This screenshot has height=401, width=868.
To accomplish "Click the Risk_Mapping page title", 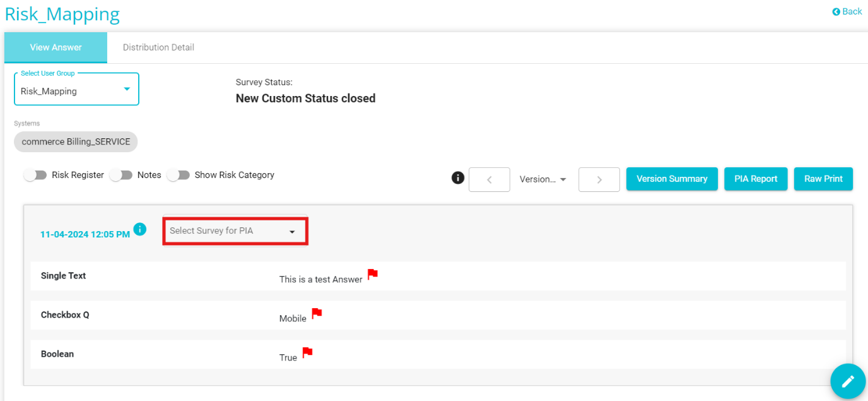I will pyautogui.click(x=62, y=14).
